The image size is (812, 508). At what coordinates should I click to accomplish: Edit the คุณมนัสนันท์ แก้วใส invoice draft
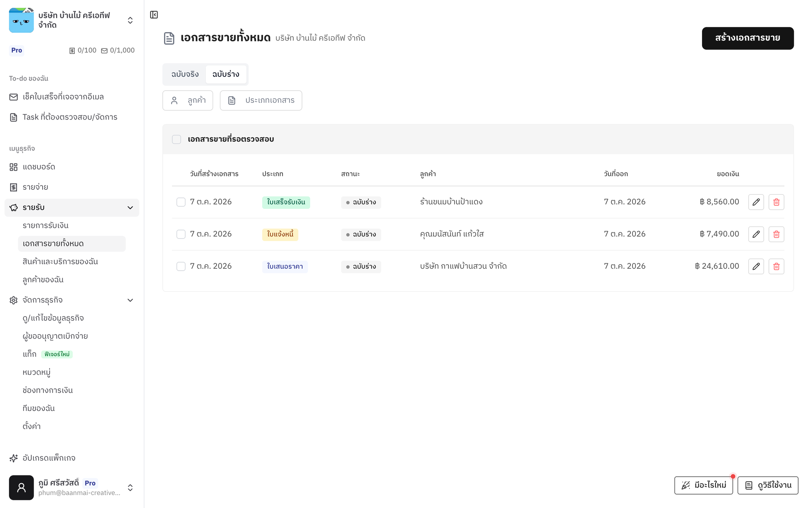point(756,234)
